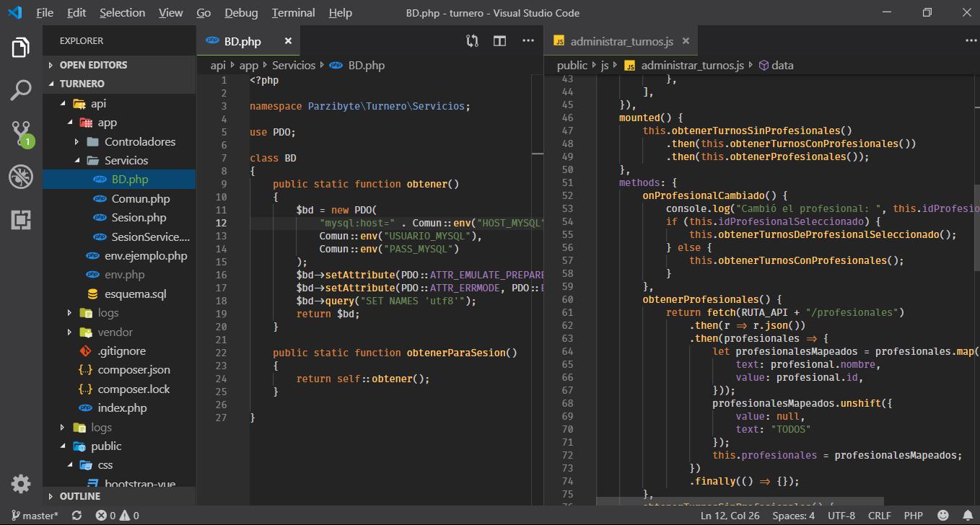980x525 pixels.
Task: Change indentation via Spaces: 4
Action: click(x=793, y=516)
